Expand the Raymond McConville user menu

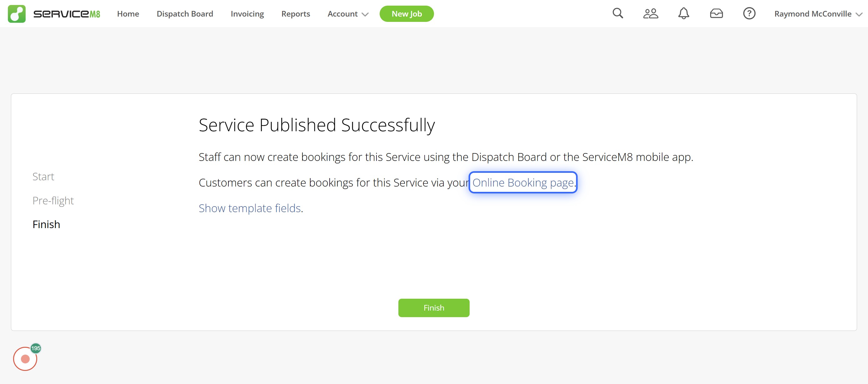coord(818,14)
